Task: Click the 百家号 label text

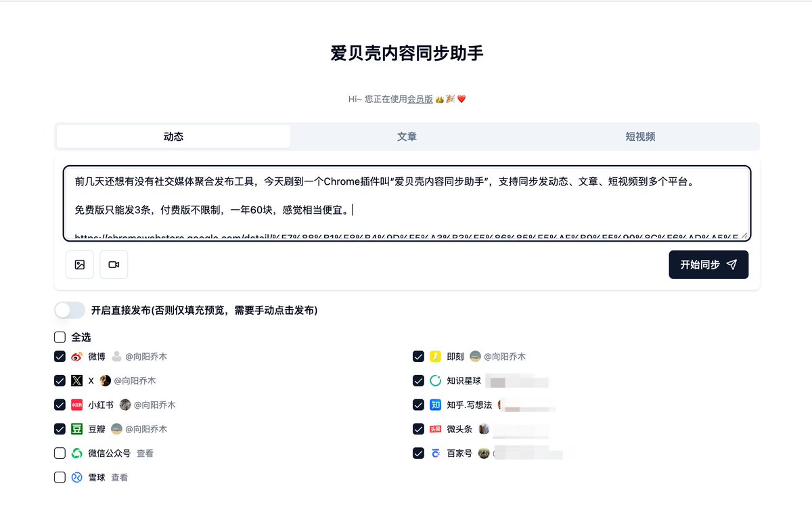Action: pos(459,453)
